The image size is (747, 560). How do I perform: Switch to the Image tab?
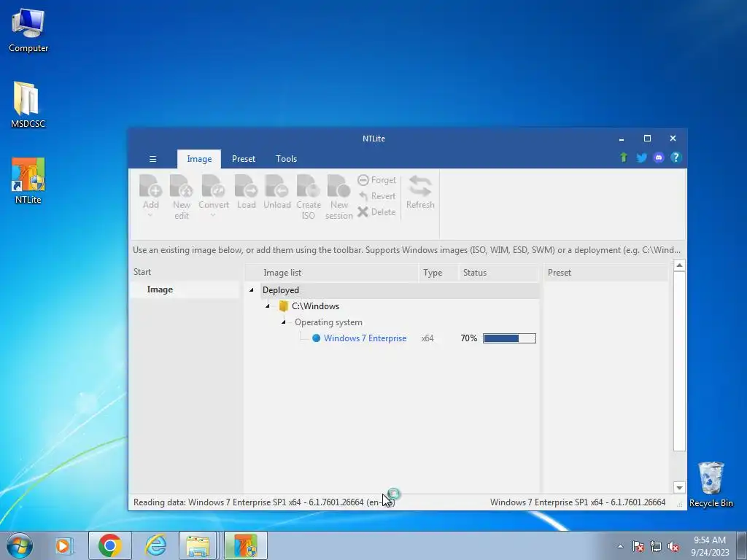click(x=199, y=159)
